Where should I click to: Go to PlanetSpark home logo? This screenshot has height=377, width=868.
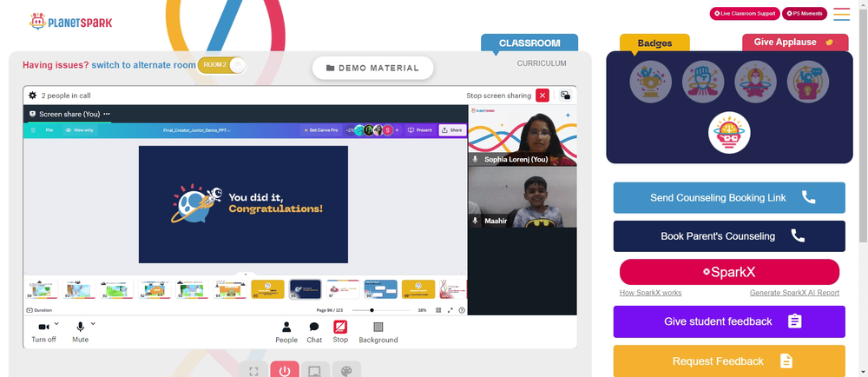tap(70, 22)
